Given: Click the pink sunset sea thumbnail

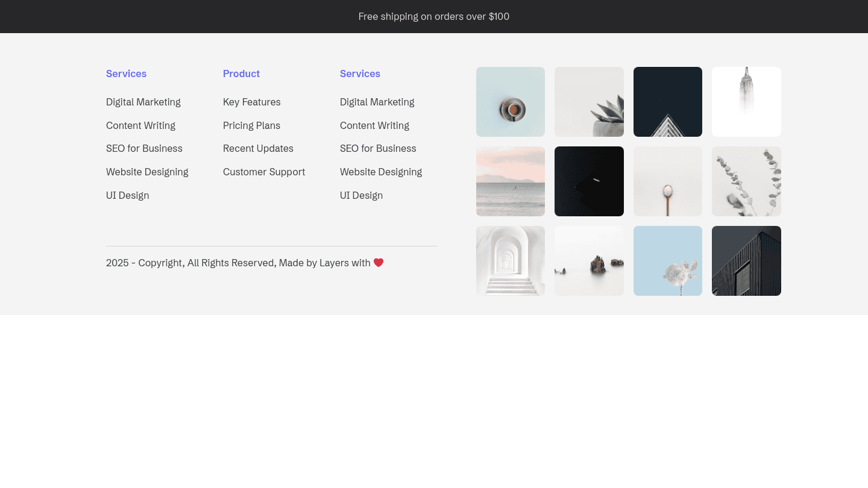Looking at the screenshot, I should (511, 181).
